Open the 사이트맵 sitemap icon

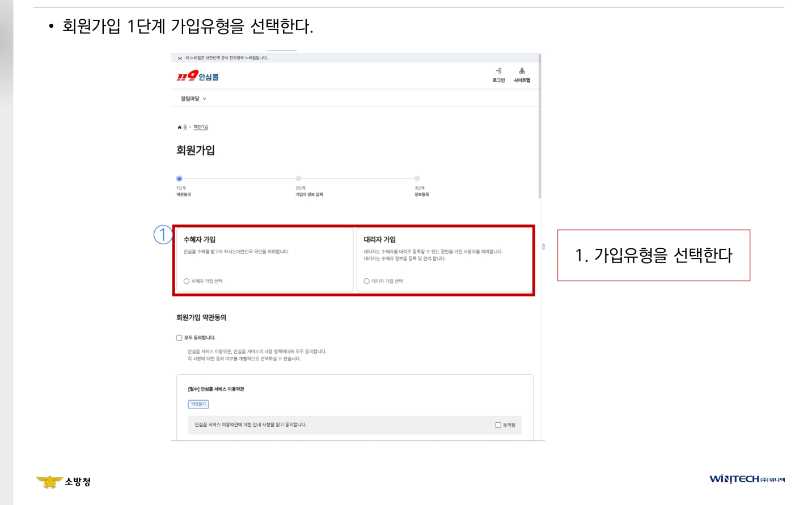point(521,71)
